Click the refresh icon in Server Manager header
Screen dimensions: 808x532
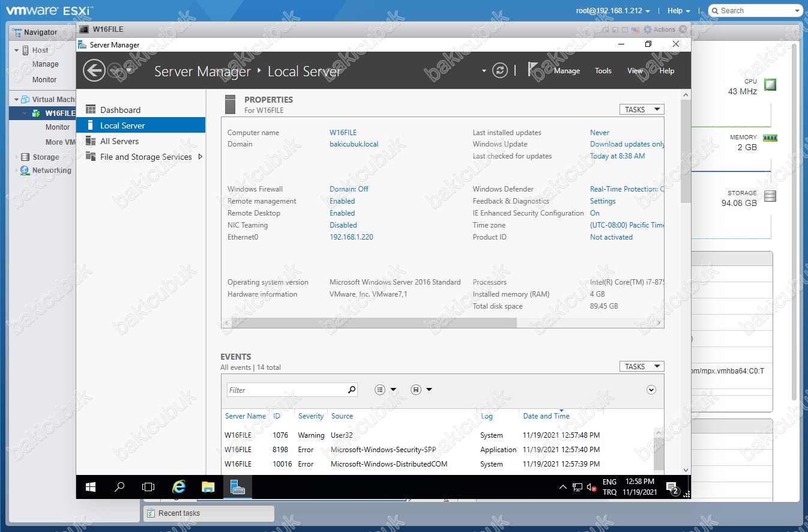(500, 71)
